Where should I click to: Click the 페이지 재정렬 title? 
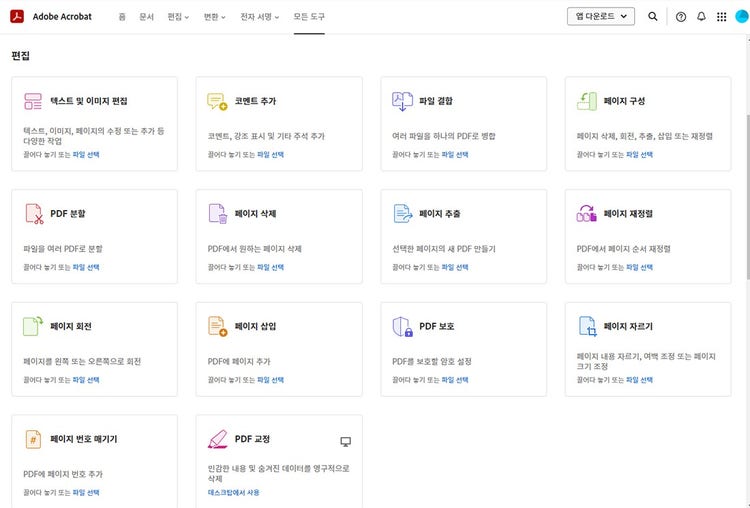pos(628,213)
